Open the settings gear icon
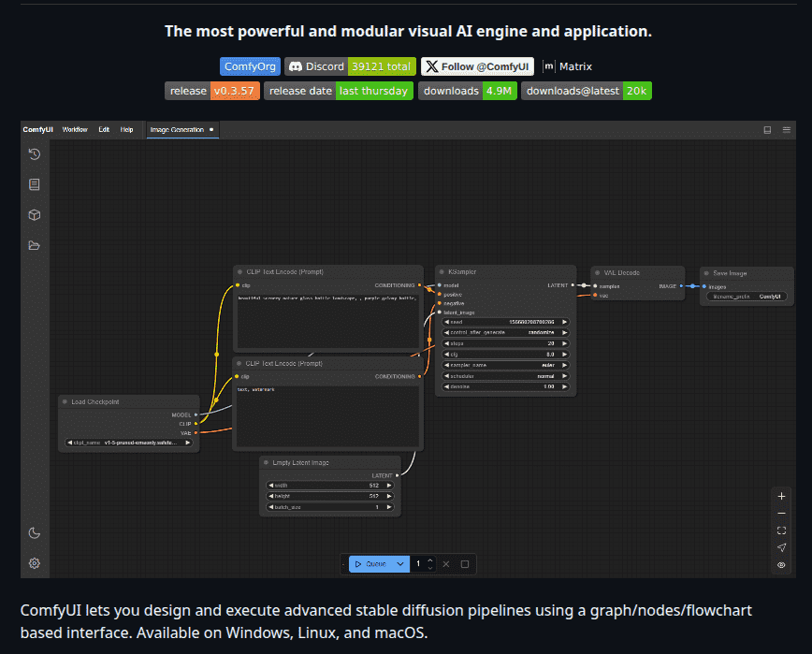Viewport: 812px width, 654px height. coord(35,563)
